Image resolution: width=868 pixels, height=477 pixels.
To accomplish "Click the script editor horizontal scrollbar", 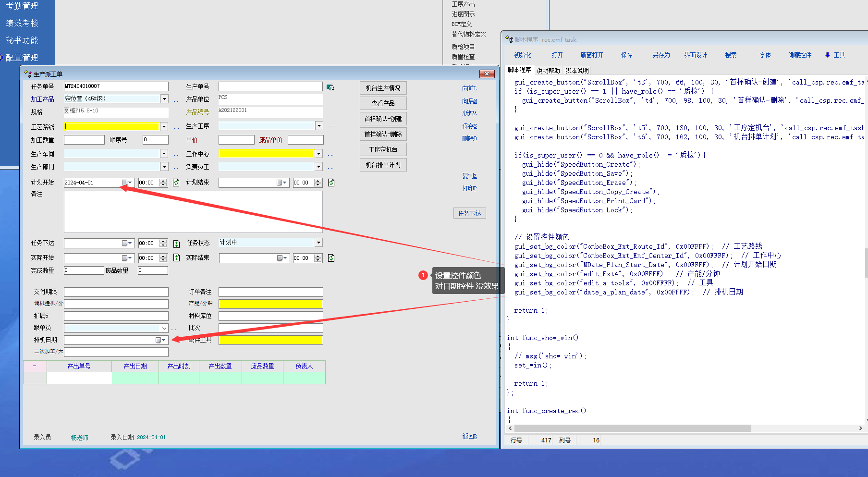I will coord(632,428).
